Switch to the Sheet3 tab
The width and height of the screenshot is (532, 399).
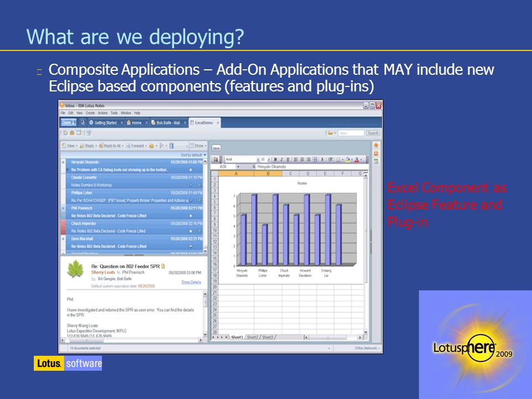tap(267, 337)
